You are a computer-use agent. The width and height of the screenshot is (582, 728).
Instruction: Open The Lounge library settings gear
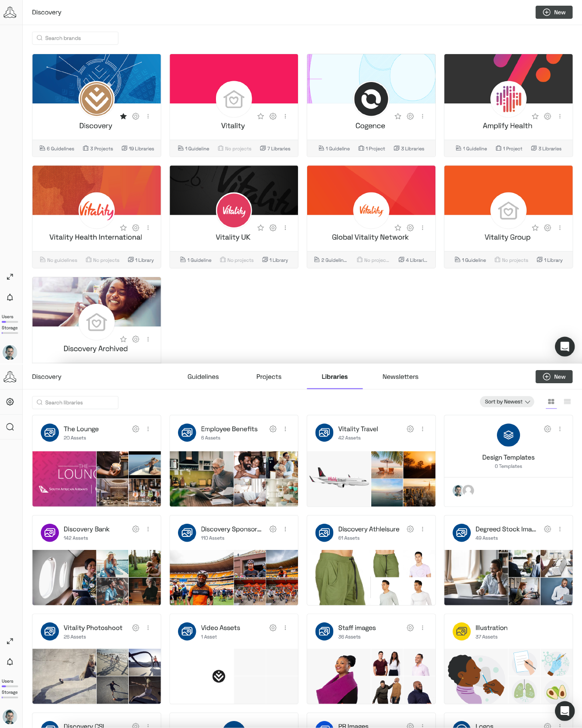coord(136,429)
